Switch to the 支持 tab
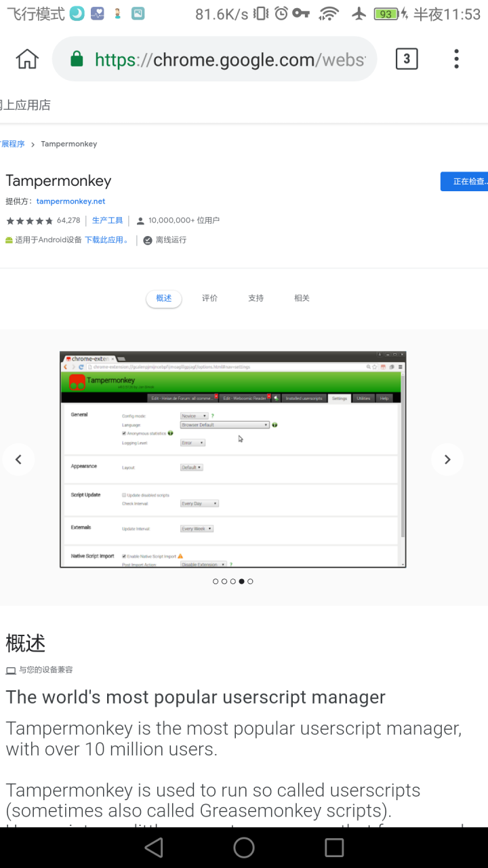 coord(256,298)
